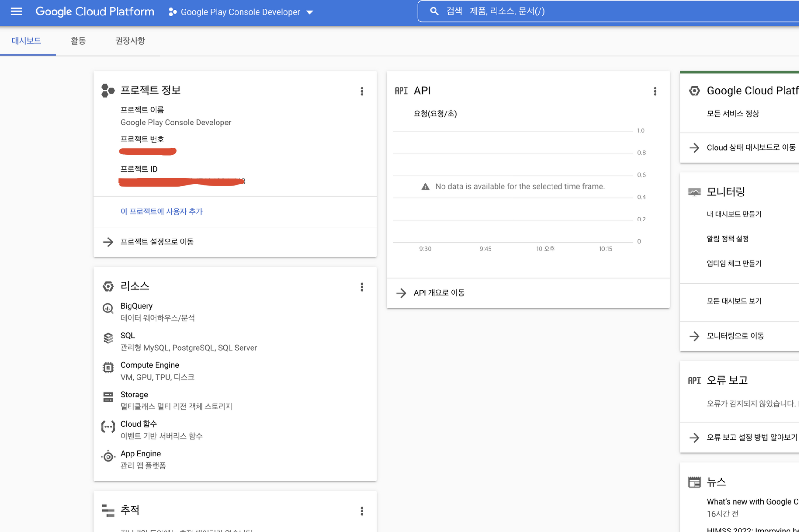Click the Compute Engine chip icon
The width and height of the screenshot is (799, 532).
coord(108,367)
